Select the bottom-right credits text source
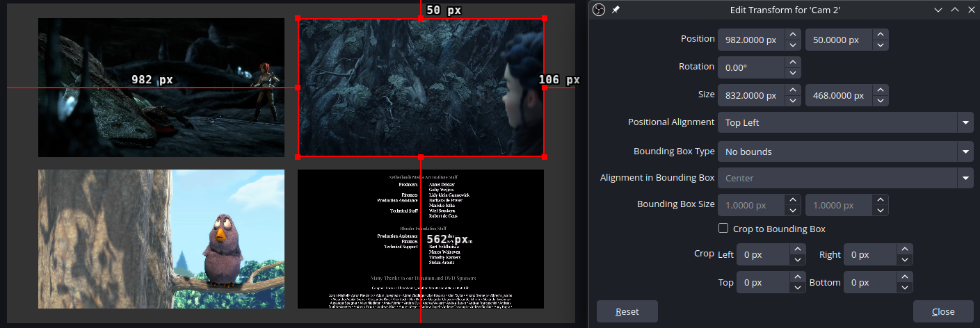The image size is (980, 328). (421, 239)
